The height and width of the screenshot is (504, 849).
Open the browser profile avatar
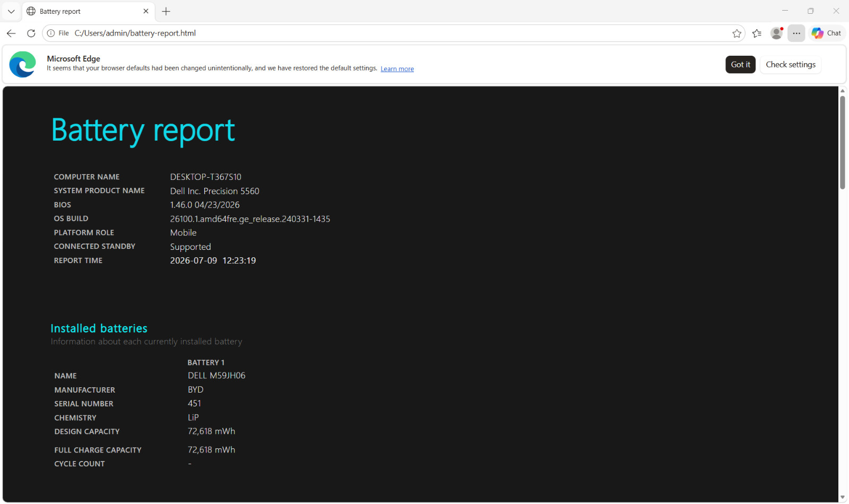(x=777, y=33)
